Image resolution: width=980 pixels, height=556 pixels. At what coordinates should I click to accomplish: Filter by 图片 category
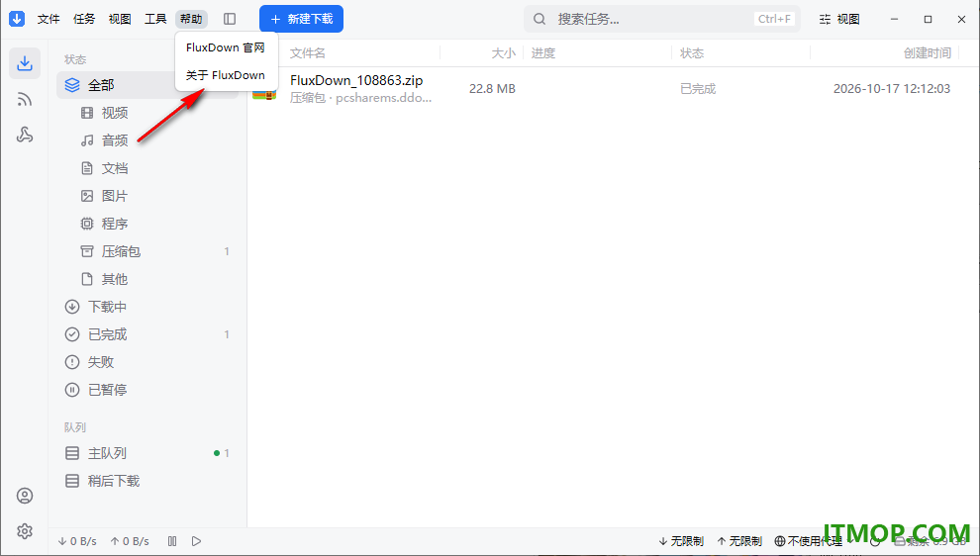coord(147,196)
